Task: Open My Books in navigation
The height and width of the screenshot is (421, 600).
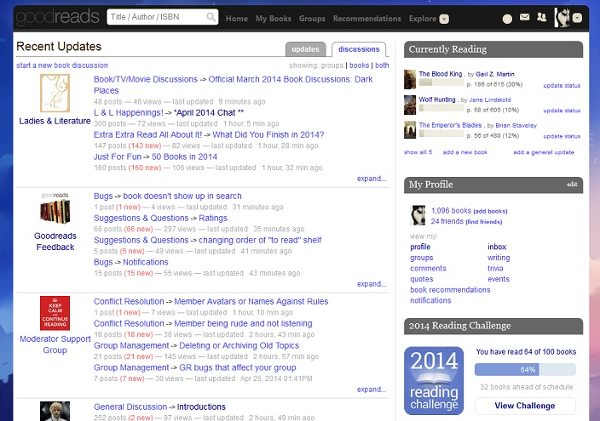Action: click(x=273, y=18)
